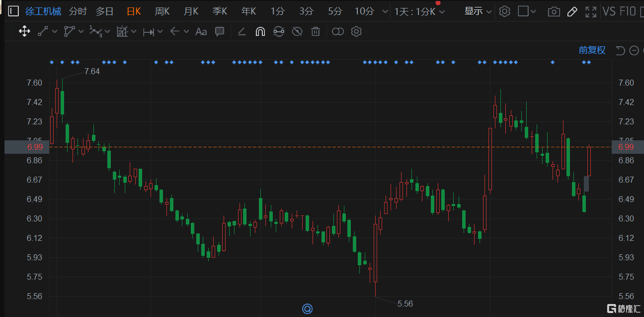Toggle the magnet snap tool
The height and width of the screenshot is (317, 644).
(260, 32)
